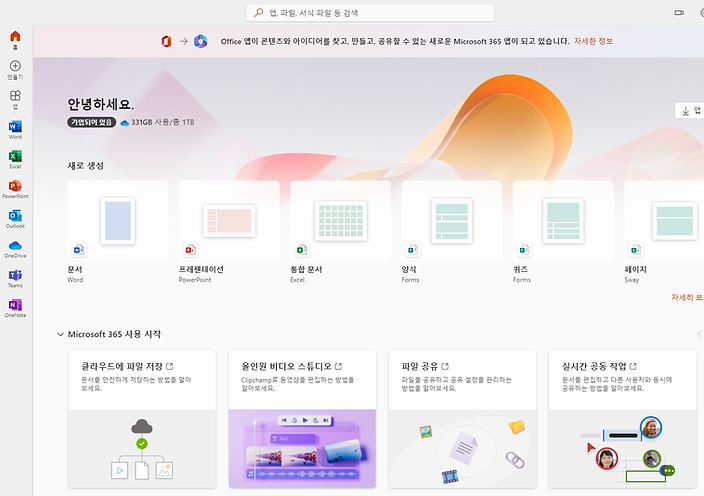Launch Word from the sidebar

[15, 126]
